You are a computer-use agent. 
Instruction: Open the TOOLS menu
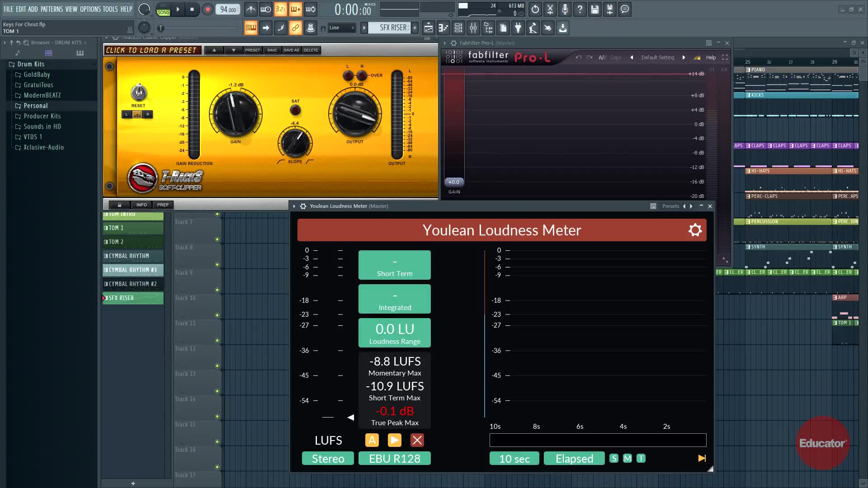click(x=110, y=9)
